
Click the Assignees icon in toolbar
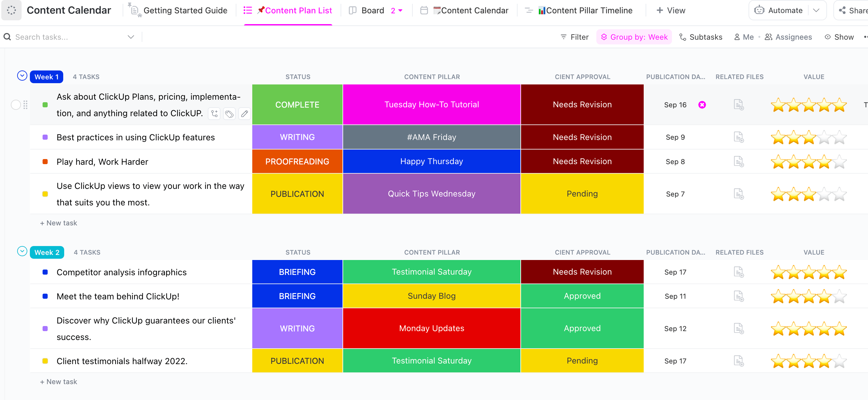click(x=770, y=37)
